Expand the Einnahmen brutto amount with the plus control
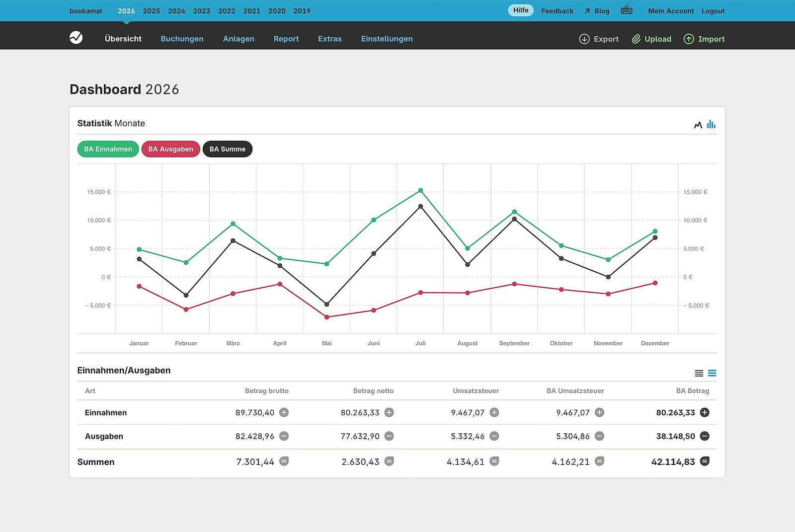 point(284,412)
